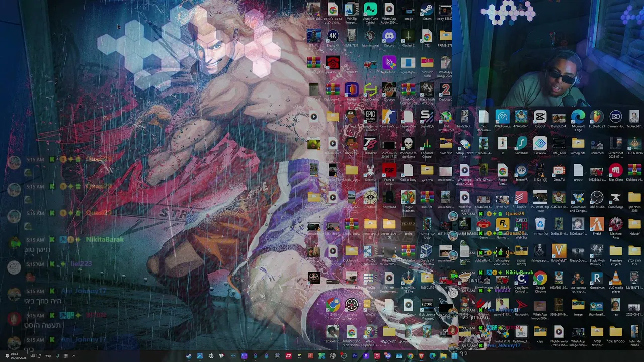
Task: Open the Microsoft Edge desktop shortcut
Action: click(x=578, y=121)
